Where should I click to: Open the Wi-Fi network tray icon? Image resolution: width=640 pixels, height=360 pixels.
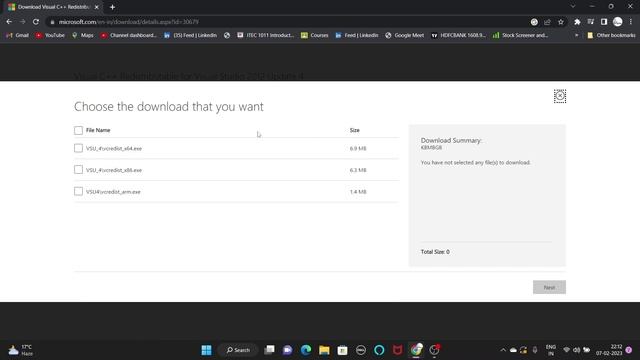(566, 350)
